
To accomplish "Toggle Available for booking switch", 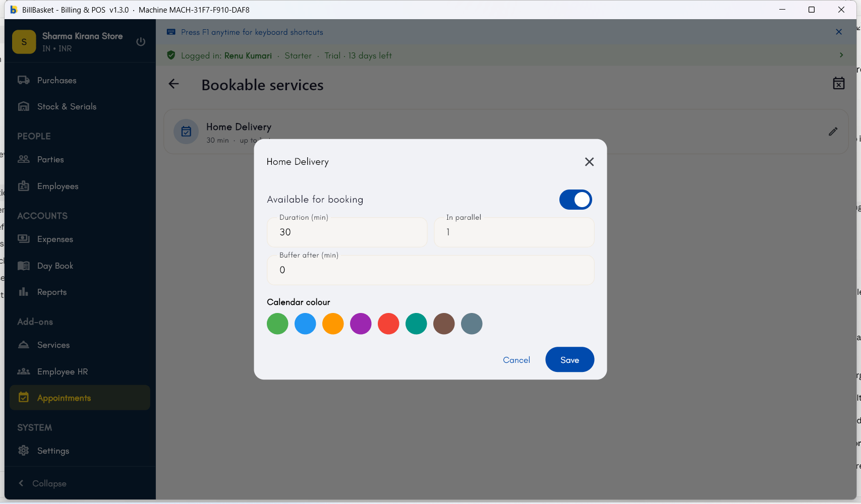I will 576,200.
